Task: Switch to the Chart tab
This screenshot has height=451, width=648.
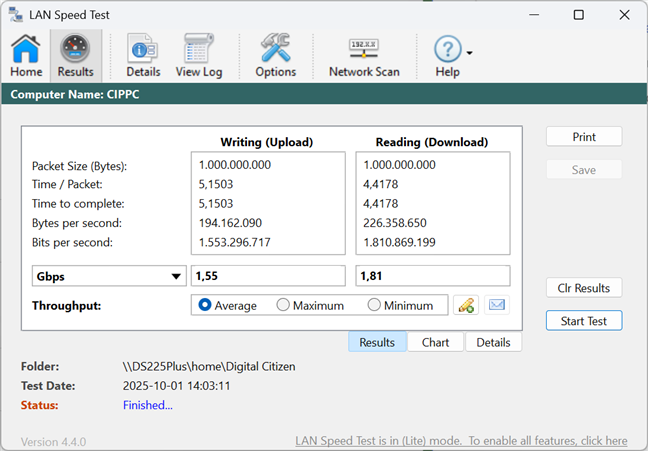Action: pos(435,342)
